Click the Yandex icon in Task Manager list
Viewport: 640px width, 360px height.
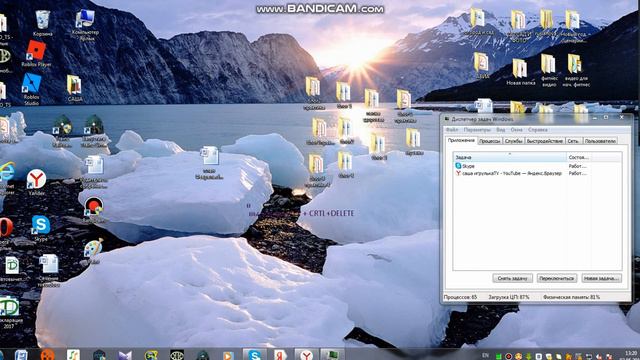[x=458, y=173]
